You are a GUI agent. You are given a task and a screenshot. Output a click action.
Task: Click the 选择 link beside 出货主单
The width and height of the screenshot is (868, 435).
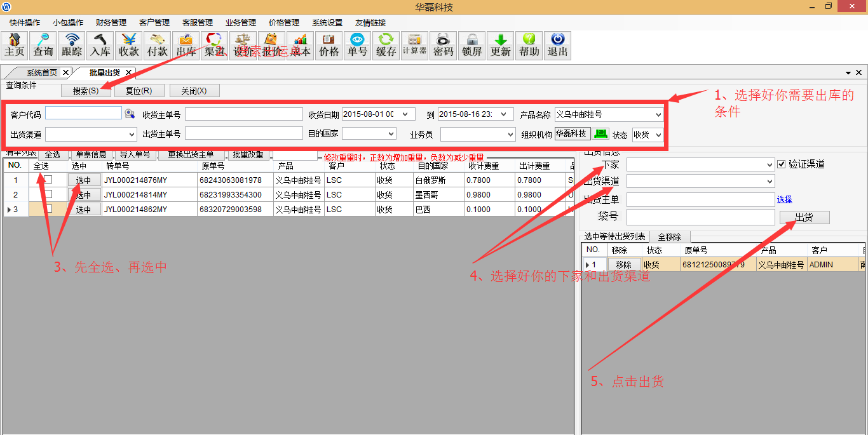tap(784, 199)
